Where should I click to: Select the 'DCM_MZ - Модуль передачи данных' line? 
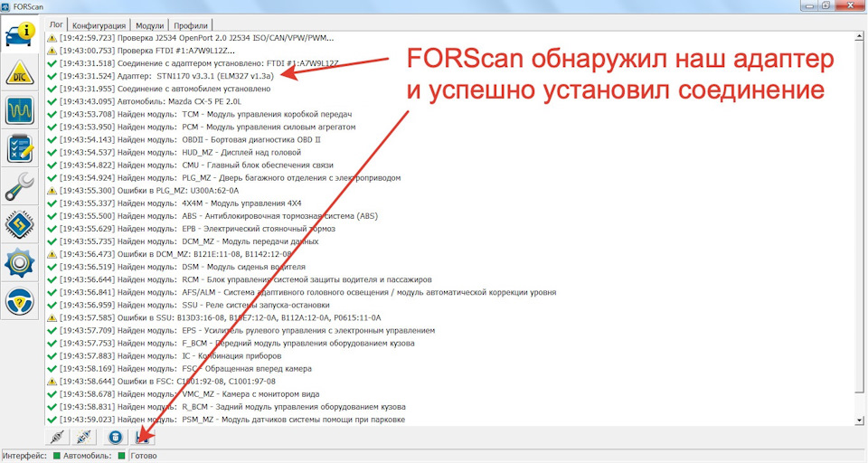pyautogui.click(x=189, y=241)
